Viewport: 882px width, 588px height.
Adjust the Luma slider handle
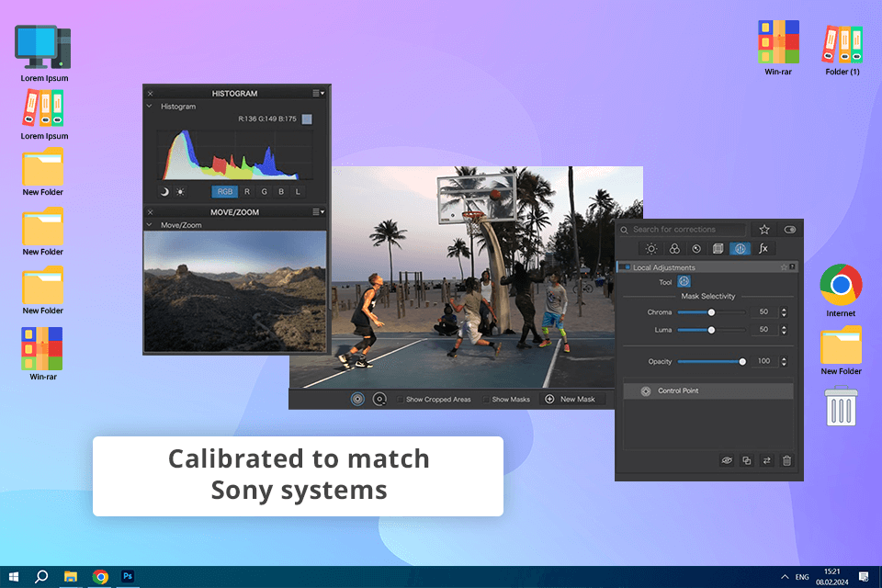[x=711, y=331]
